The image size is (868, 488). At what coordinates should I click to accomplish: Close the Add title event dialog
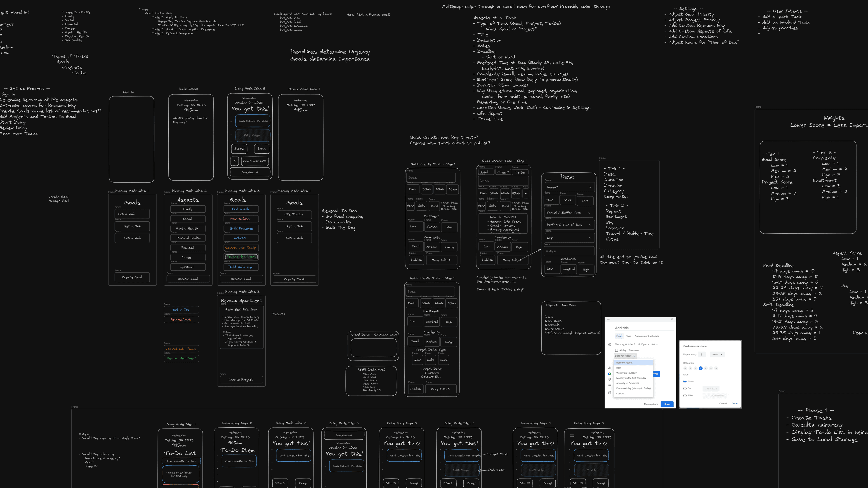pyautogui.click(x=672, y=319)
